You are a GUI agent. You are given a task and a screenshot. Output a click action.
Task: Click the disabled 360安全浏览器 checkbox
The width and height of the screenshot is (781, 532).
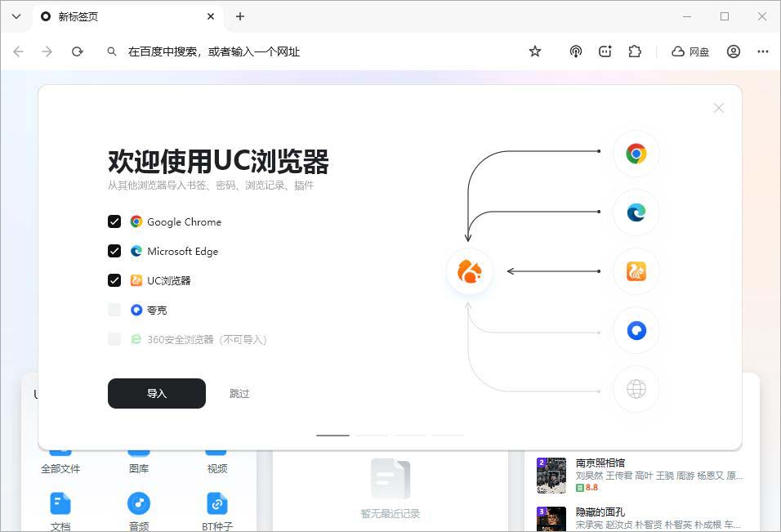tap(114, 339)
